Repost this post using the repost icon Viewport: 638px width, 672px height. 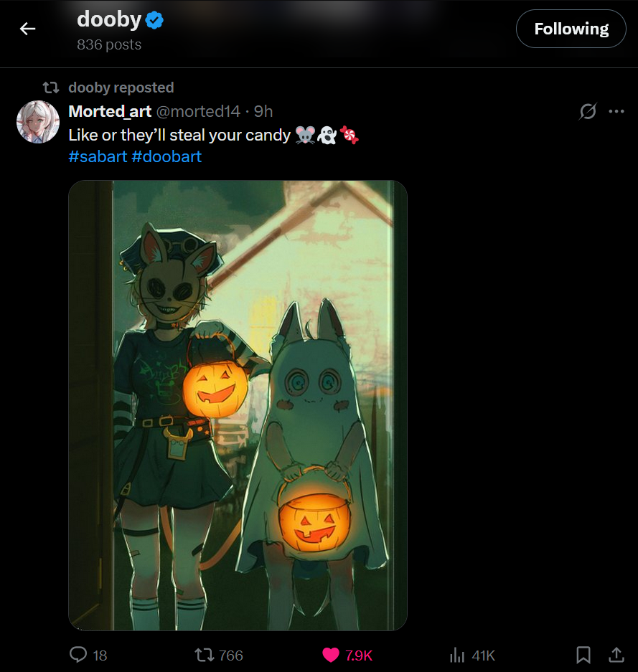click(x=204, y=655)
